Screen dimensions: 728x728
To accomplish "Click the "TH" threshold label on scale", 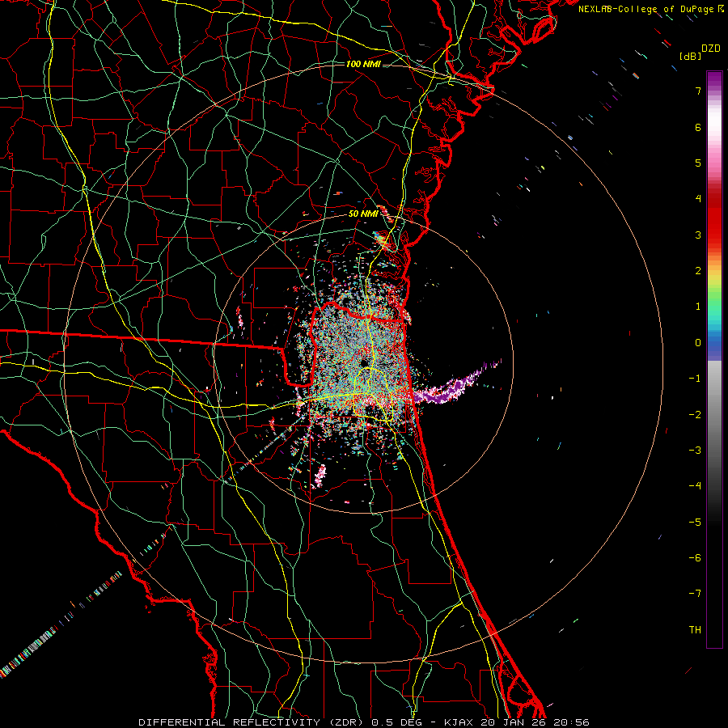I will pyautogui.click(x=695, y=629).
